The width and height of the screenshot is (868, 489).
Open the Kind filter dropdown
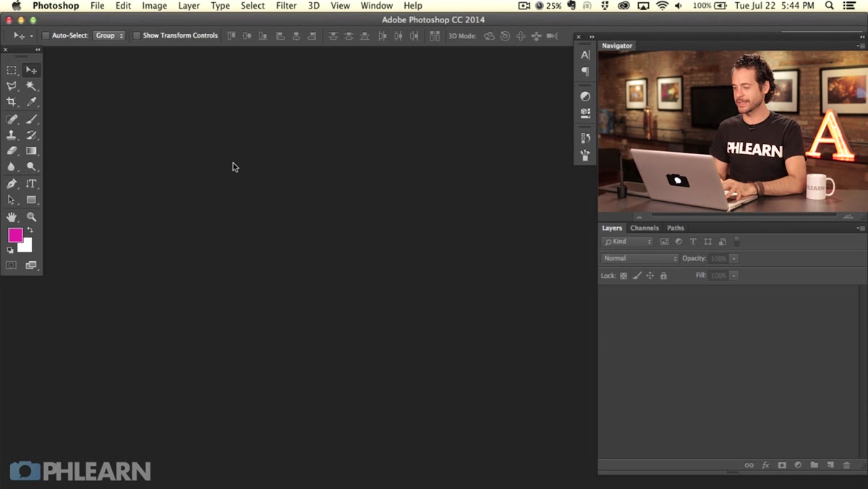tap(627, 242)
